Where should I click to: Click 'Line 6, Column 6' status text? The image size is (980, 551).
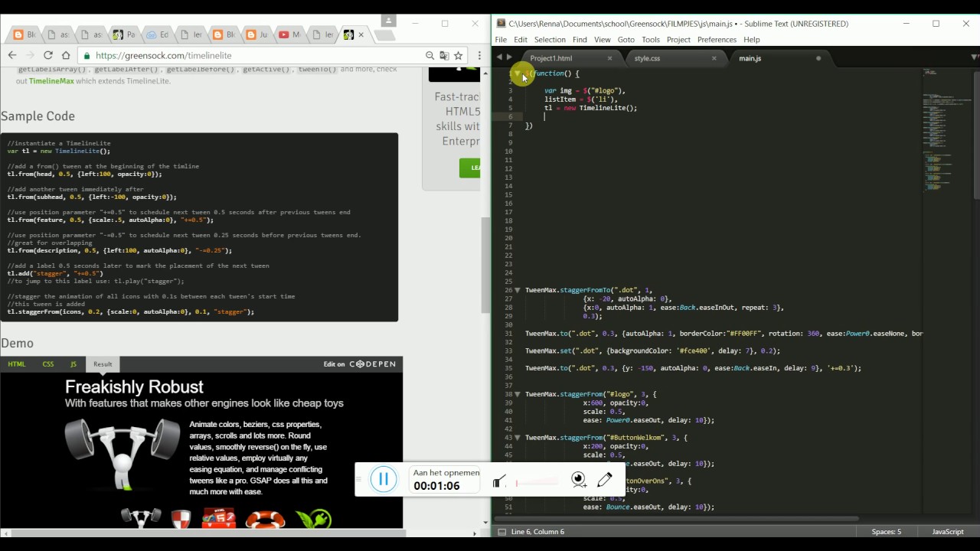[x=537, y=532]
